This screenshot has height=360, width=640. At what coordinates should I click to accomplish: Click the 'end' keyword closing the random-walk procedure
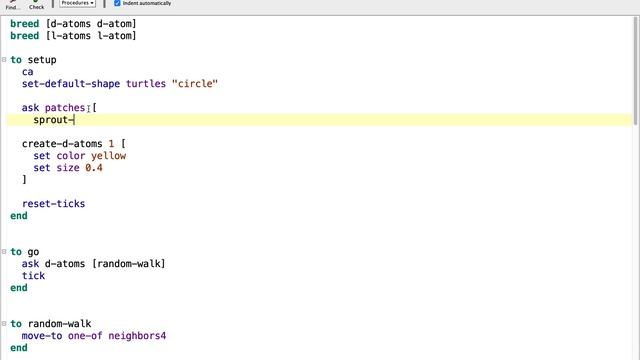tap(19, 348)
